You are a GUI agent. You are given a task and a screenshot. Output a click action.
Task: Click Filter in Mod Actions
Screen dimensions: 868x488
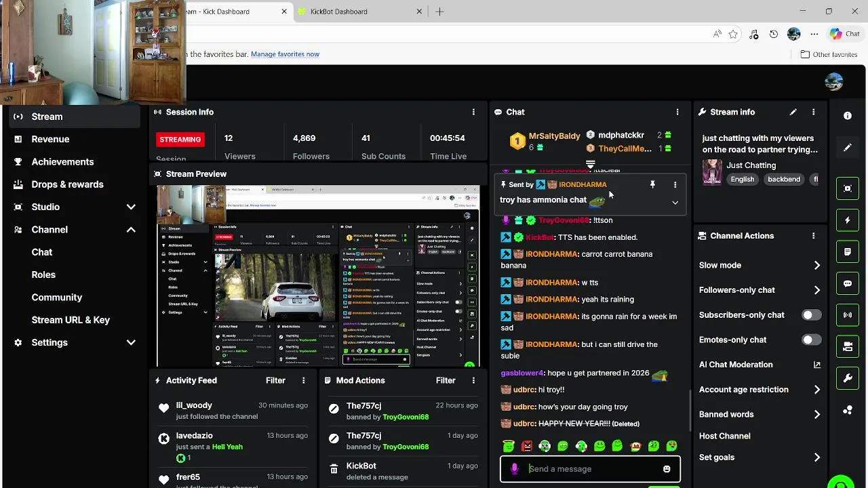tap(446, 380)
